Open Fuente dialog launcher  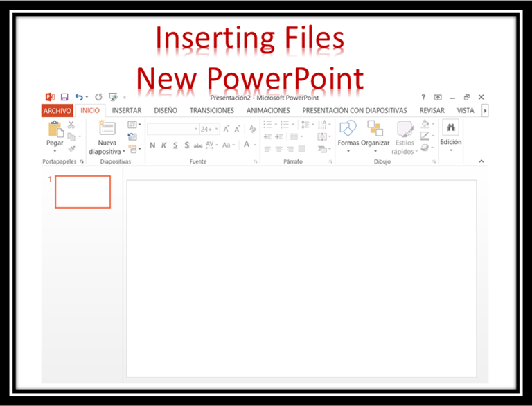tap(256, 162)
